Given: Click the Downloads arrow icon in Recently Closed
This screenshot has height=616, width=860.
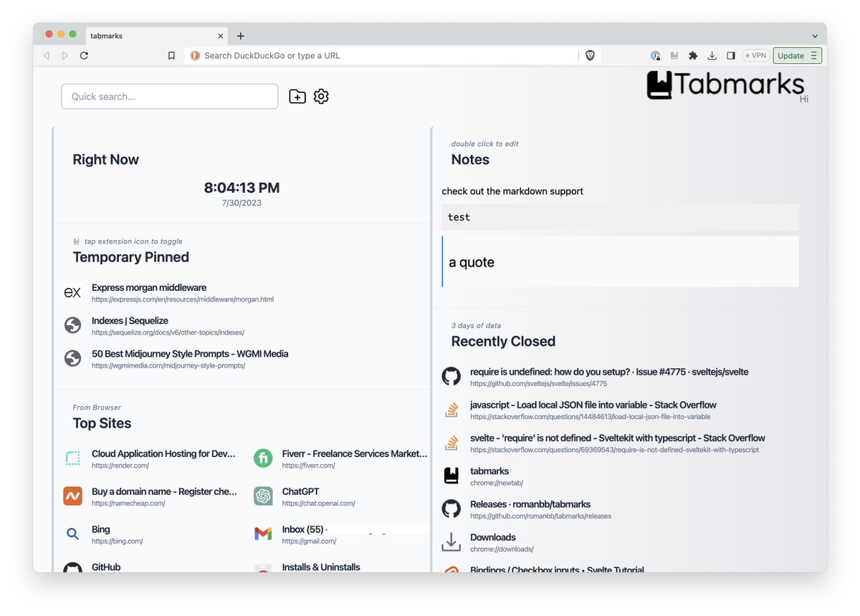Looking at the screenshot, I should tap(451, 542).
